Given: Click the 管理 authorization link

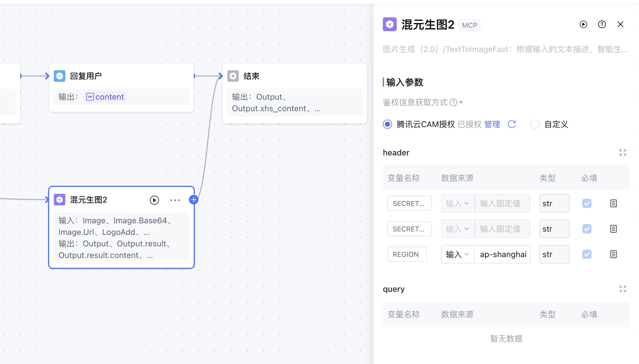Looking at the screenshot, I should [x=492, y=124].
